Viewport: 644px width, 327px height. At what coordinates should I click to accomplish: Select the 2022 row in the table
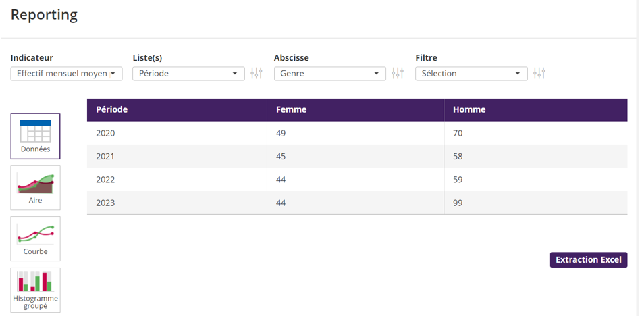(x=106, y=180)
